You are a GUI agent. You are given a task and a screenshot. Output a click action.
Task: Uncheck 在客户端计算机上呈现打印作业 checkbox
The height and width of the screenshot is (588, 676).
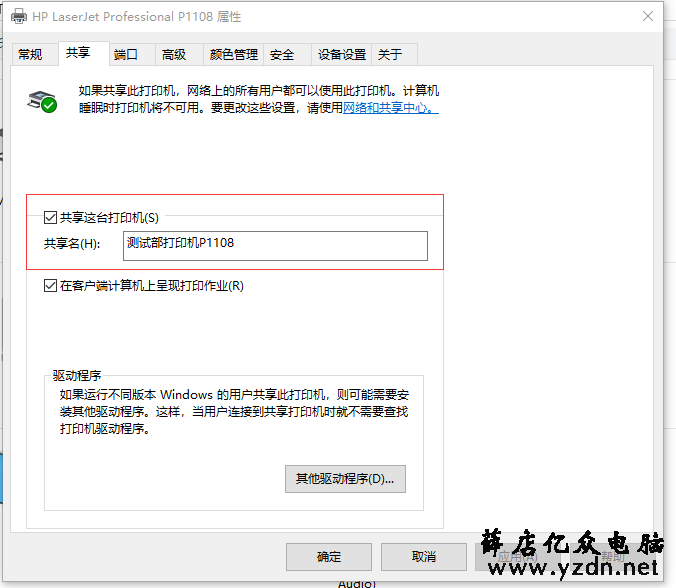click(50, 285)
